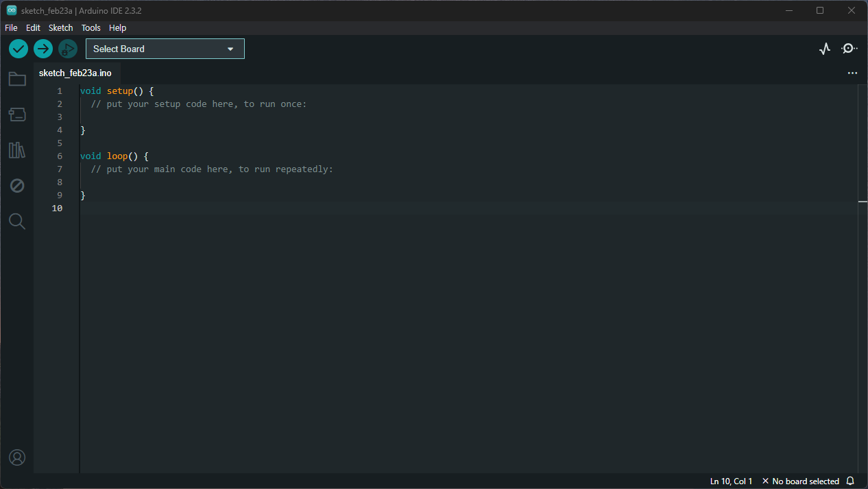Close the Arduino IDE window

852,10
